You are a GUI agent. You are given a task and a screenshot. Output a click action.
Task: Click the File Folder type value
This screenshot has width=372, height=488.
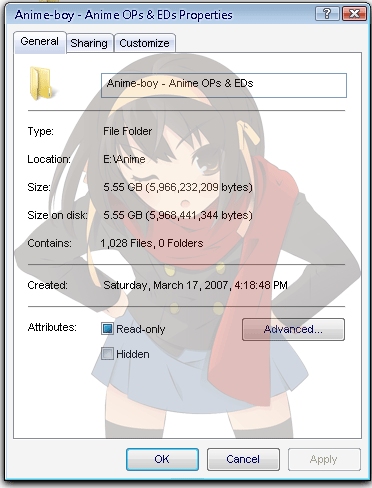tap(127, 131)
